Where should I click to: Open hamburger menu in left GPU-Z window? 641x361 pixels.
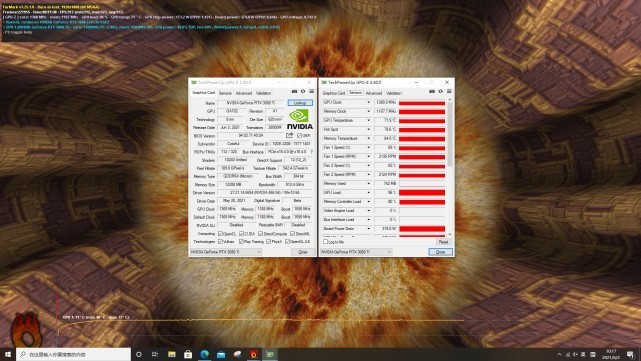pos(312,92)
